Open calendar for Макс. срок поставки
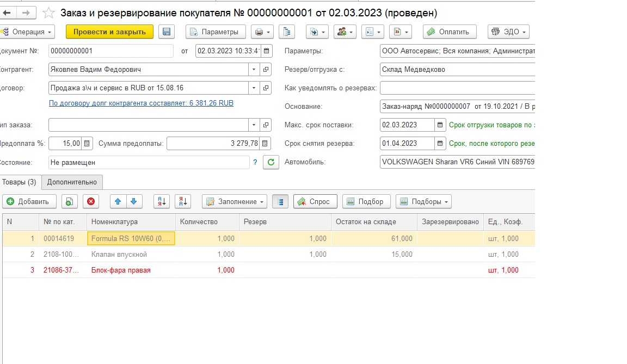This screenshot has height=364, width=627. pos(440,125)
